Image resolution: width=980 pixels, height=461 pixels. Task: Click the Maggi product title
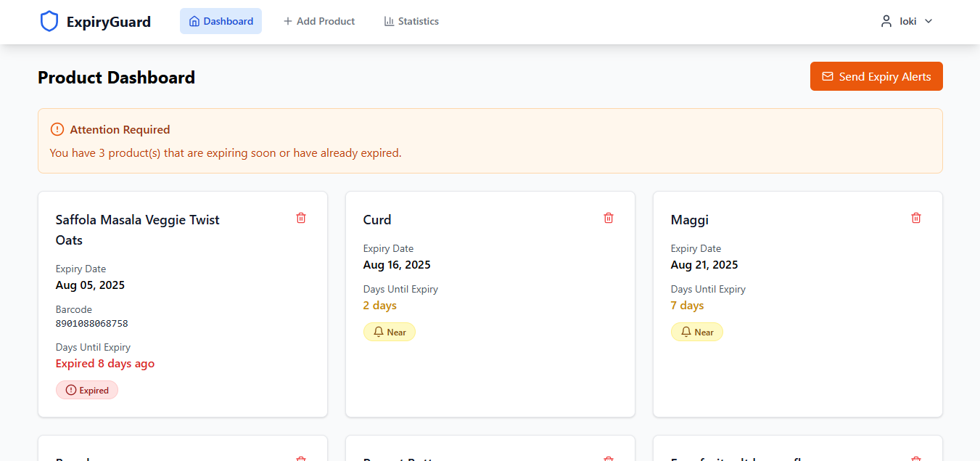coord(689,220)
